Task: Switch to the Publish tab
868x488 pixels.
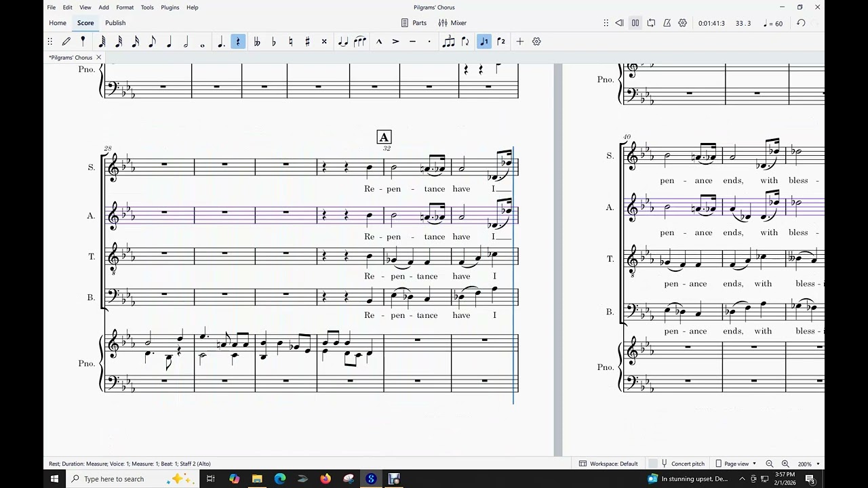Action: 115,23
